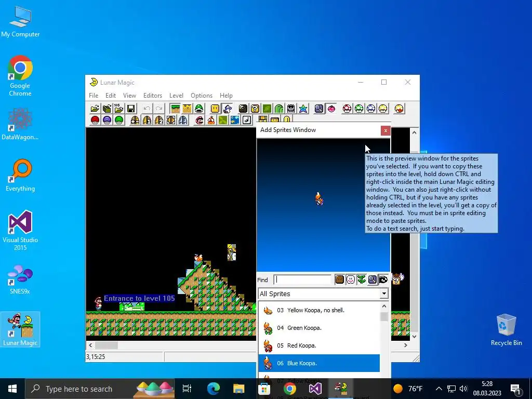Click the green Koopa shell sprite icon
Image resolution: width=532 pixels, height=399 pixels.
point(199,109)
